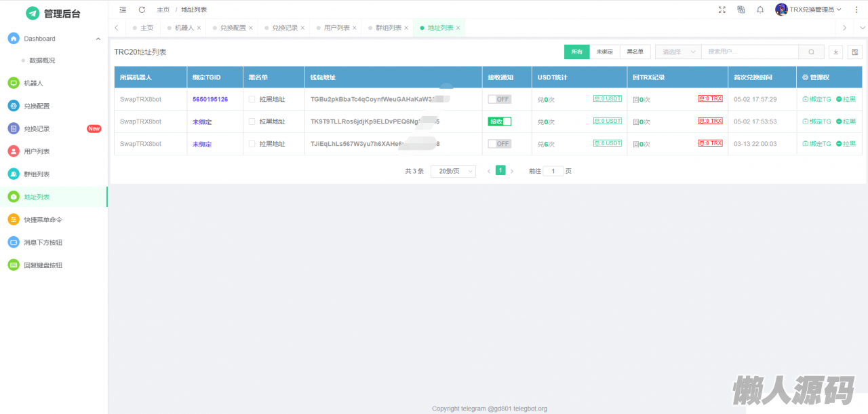This screenshot has height=414, width=868.
Task: Click 绑定TG link in the first row
Action: point(816,99)
